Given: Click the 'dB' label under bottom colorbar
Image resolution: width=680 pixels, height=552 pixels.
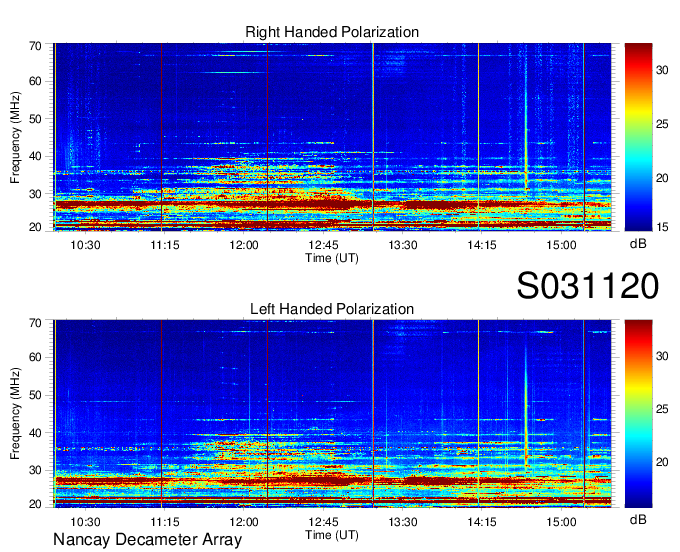Looking at the screenshot, I should tap(638, 519).
